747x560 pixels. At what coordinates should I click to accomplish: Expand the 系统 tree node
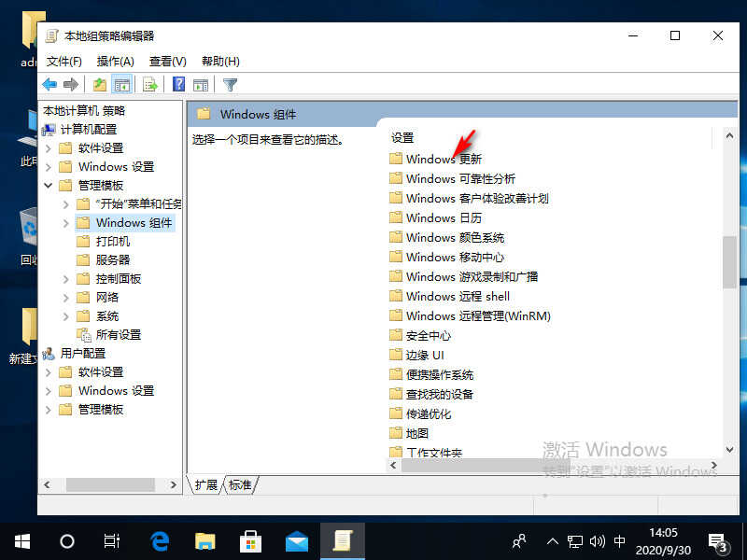(x=65, y=316)
